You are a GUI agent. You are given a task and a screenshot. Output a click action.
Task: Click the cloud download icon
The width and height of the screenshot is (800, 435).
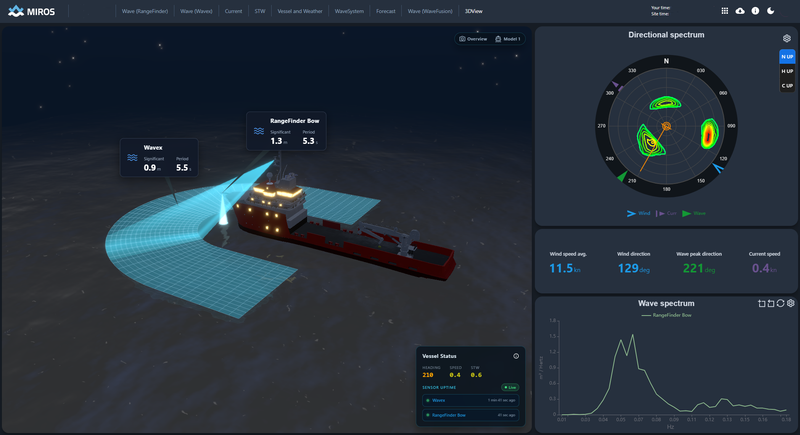click(x=740, y=11)
